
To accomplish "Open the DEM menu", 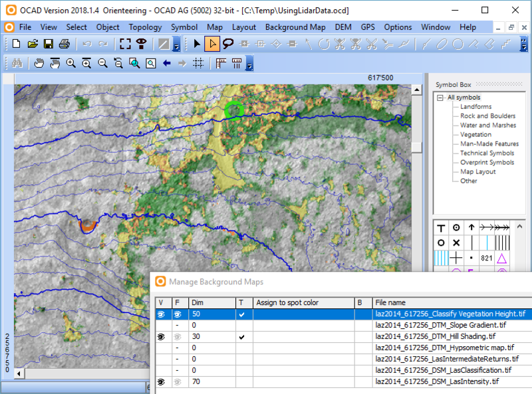I will 343,27.
